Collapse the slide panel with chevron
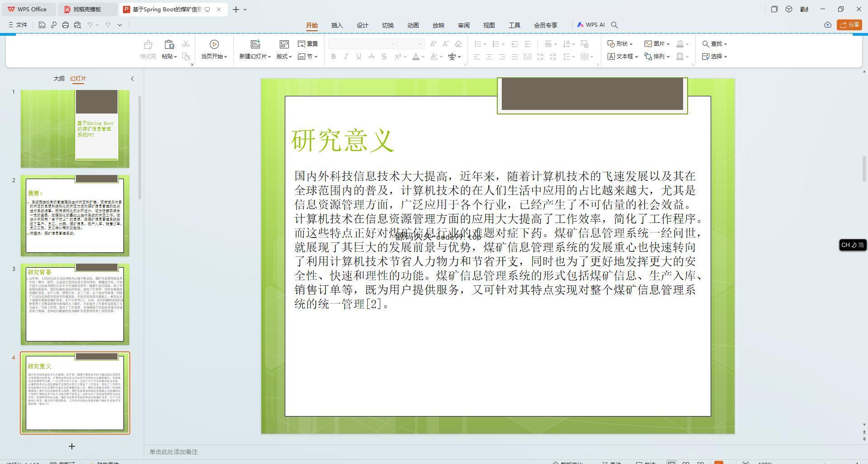 (x=132, y=79)
